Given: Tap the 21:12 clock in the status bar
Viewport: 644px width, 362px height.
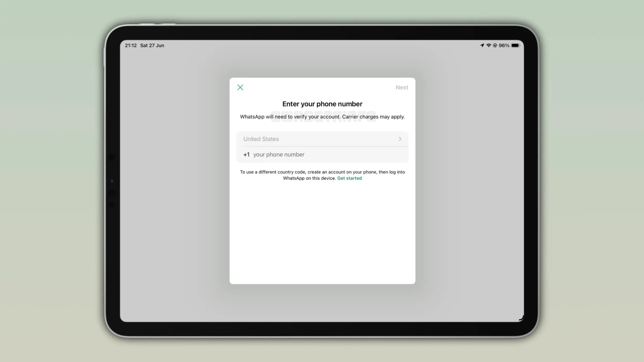Looking at the screenshot, I should pyautogui.click(x=131, y=45).
